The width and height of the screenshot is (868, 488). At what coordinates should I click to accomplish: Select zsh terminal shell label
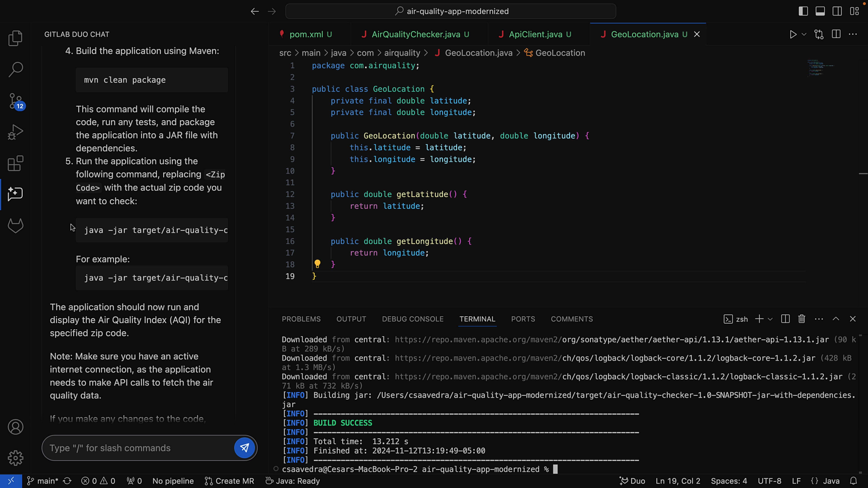pos(736,319)
